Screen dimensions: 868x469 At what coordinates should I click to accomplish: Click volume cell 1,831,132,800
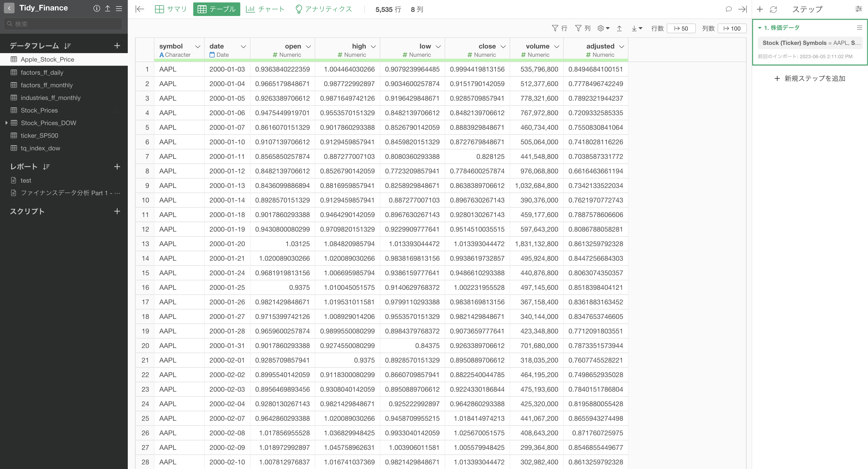pos(536,244)
